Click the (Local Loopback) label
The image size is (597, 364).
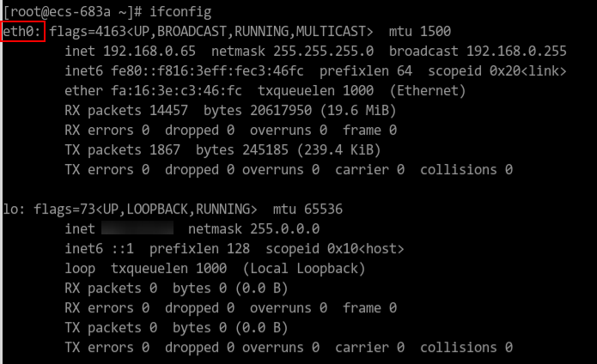pyautogui.click(x=304, y=269)
